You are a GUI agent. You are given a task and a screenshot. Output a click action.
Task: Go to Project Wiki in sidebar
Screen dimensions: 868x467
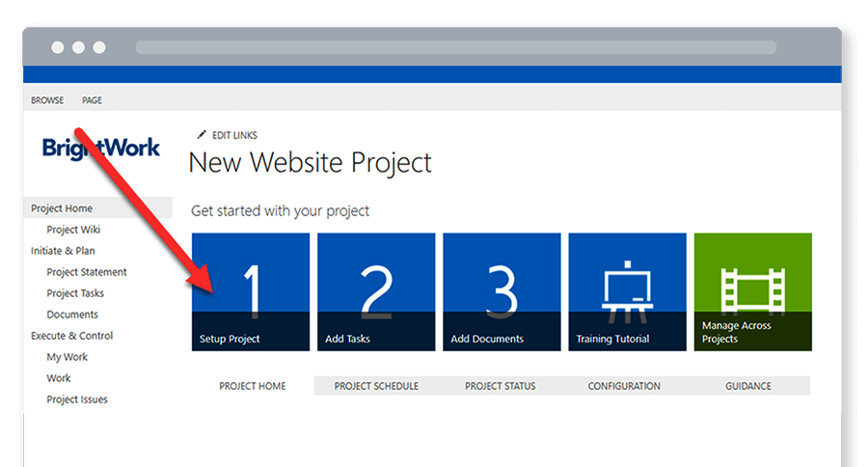[73, 230]
